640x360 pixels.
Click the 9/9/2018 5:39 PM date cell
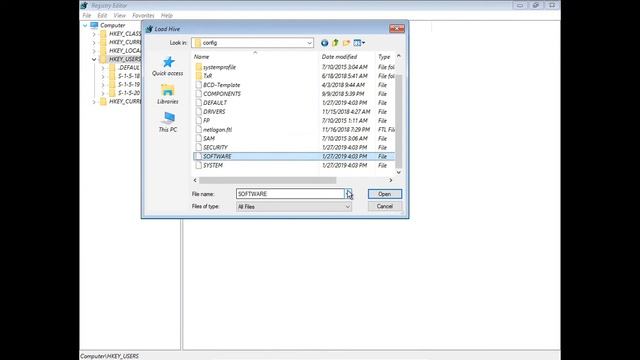(x=343, y=94)
